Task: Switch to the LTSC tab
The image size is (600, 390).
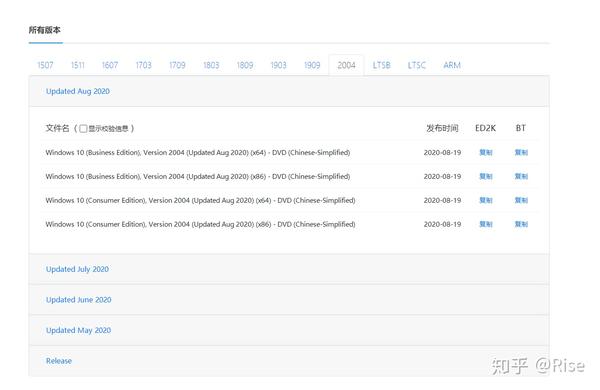Action: [x=417, y=65]
